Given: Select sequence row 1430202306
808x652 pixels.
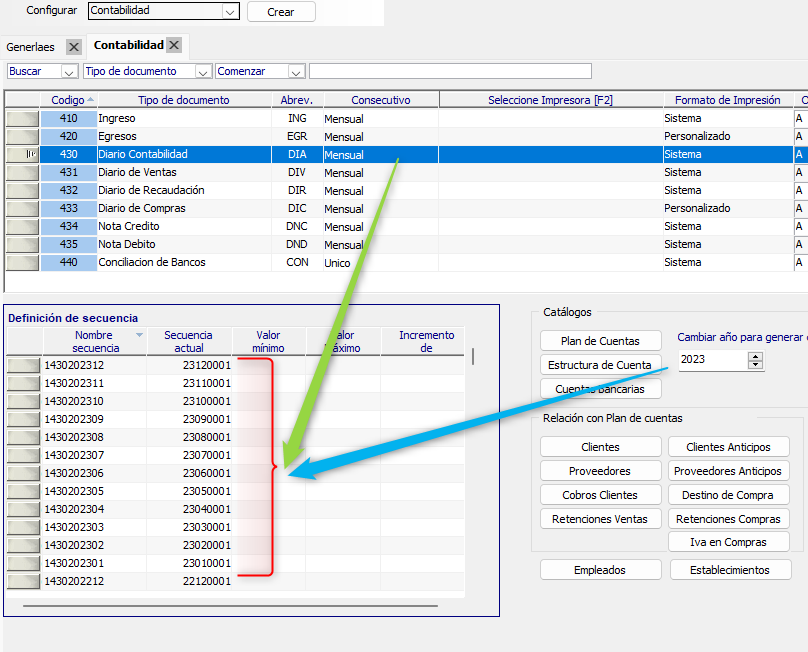Looking at the screenshot, I should pyautogui.click(x=74, y=473).
